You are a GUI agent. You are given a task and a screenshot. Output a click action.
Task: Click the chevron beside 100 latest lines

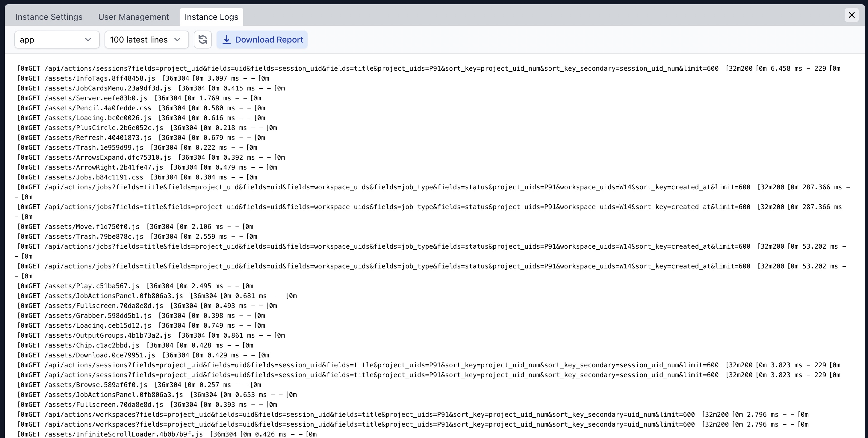pos(177,40)
